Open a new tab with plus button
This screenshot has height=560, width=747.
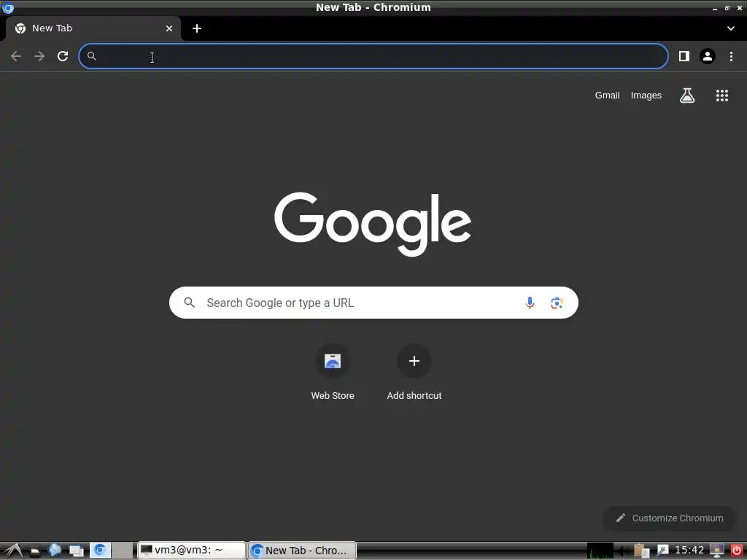(197, 28)
